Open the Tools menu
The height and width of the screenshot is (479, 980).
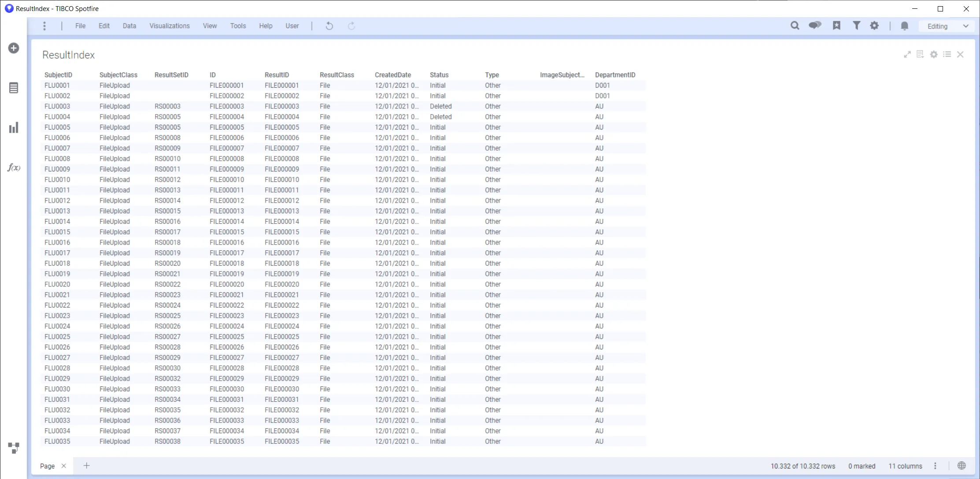pos(238,26)
